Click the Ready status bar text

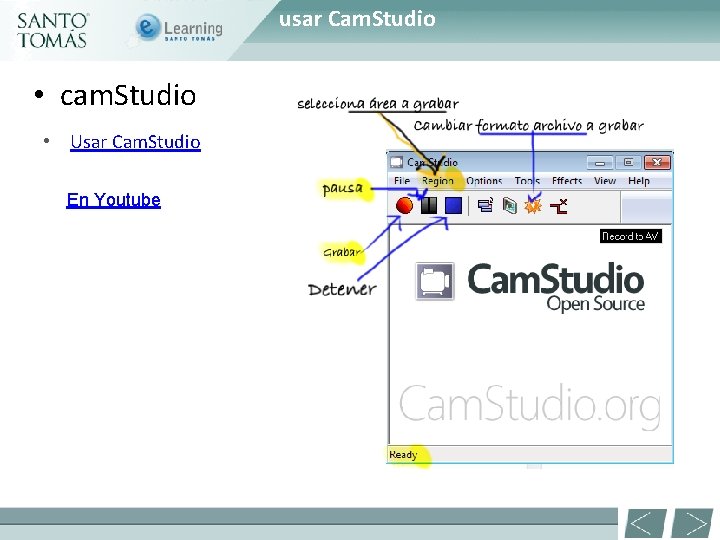tap(403, 455)
